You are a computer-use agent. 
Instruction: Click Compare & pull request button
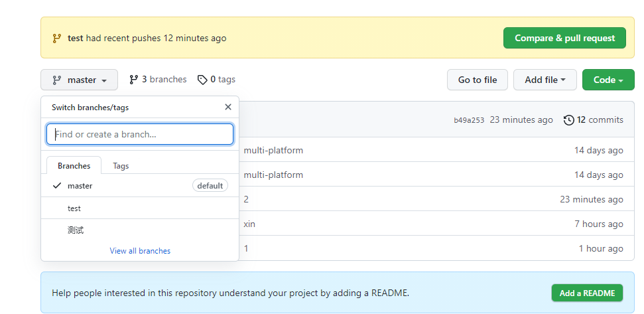564,39
